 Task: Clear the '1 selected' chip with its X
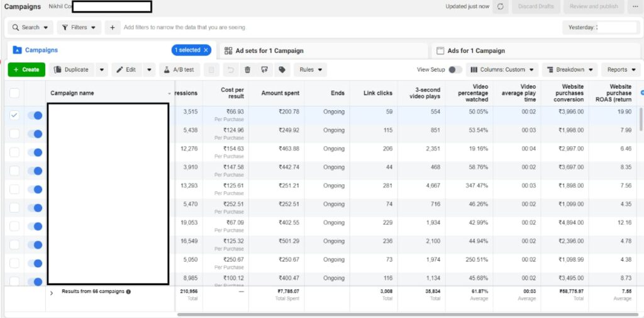point(206,50)
